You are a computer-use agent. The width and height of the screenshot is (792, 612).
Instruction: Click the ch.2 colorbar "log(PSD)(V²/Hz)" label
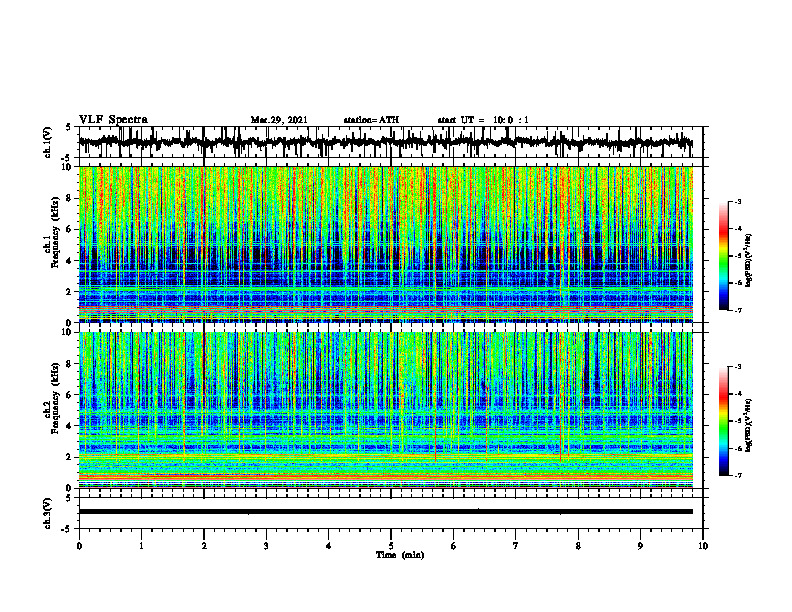point(749,426)
